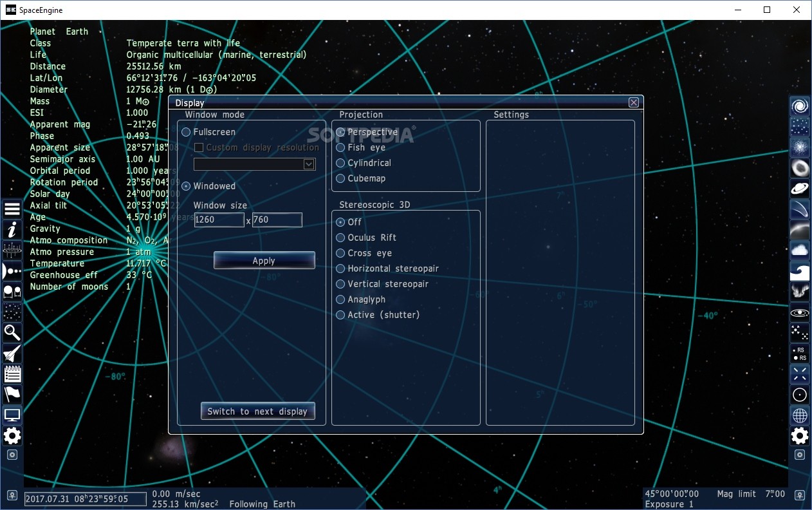Open the magnifier search icon

tap(12, 333)
